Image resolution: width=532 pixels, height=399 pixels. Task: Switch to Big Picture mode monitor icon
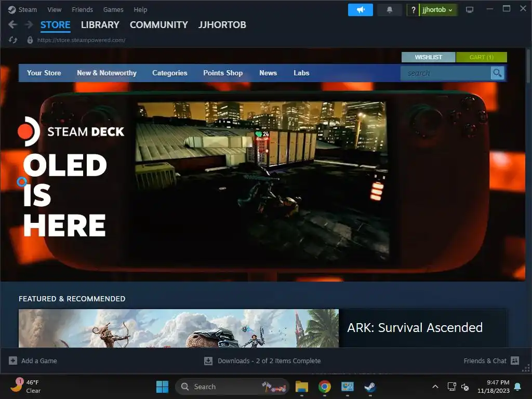(x=470, y=10)
